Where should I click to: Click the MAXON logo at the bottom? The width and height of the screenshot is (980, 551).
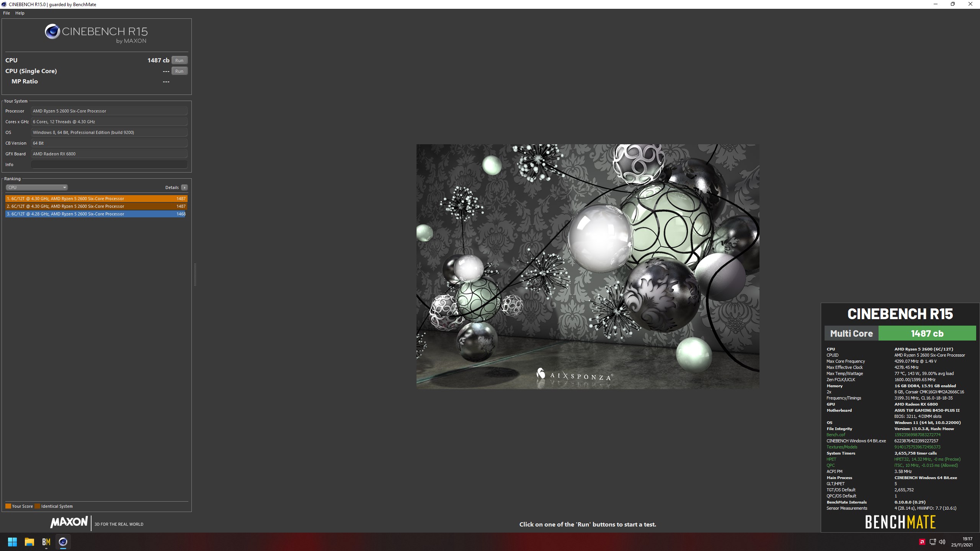pos(69,522)
